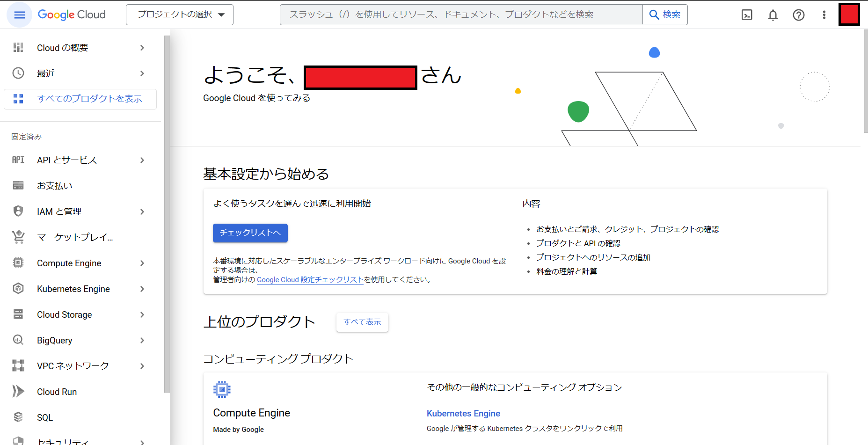This screenshot has width=868, height=445.
Task: Click the 検索 search button
Action: pos(665,15)
